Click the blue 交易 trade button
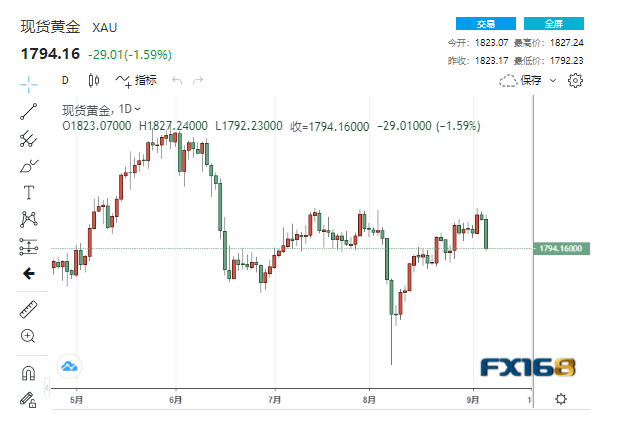 point(484,23)
